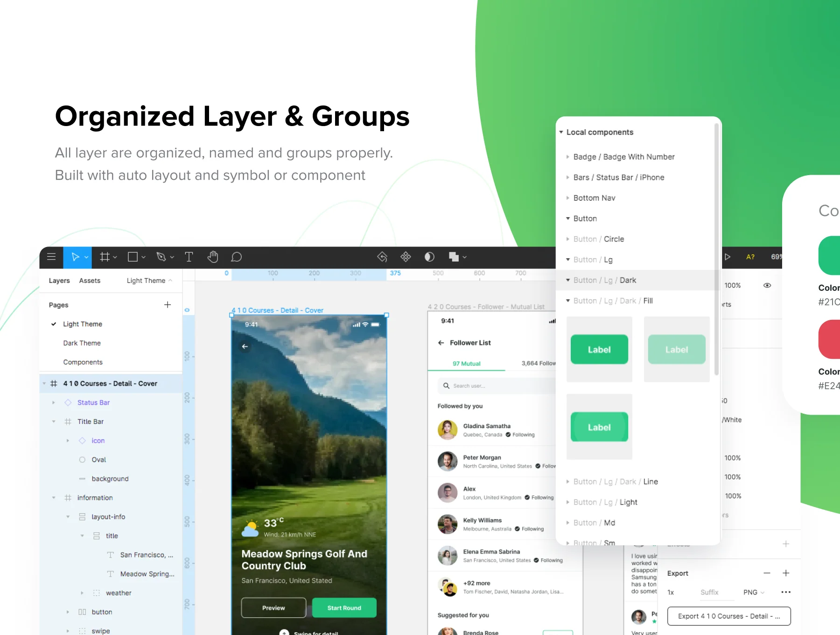Open the Pen tool dropdown arrow

[x=172, y=257]
